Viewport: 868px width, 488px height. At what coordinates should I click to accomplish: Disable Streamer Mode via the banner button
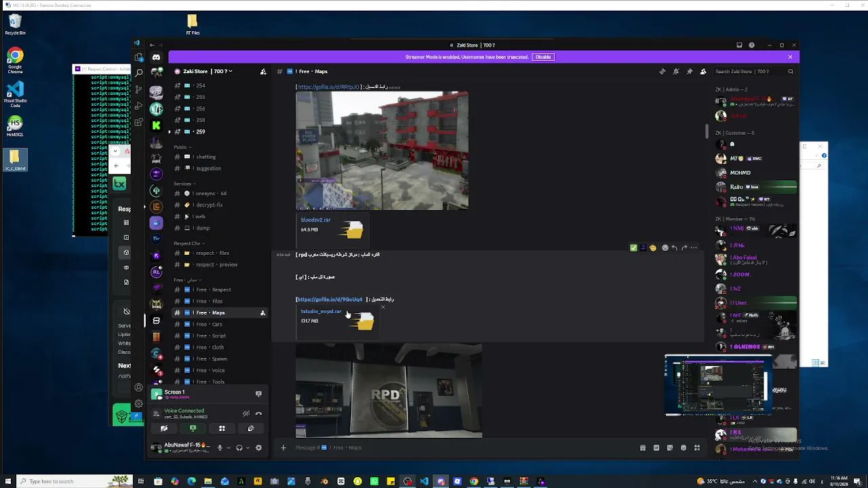point(543,57)
